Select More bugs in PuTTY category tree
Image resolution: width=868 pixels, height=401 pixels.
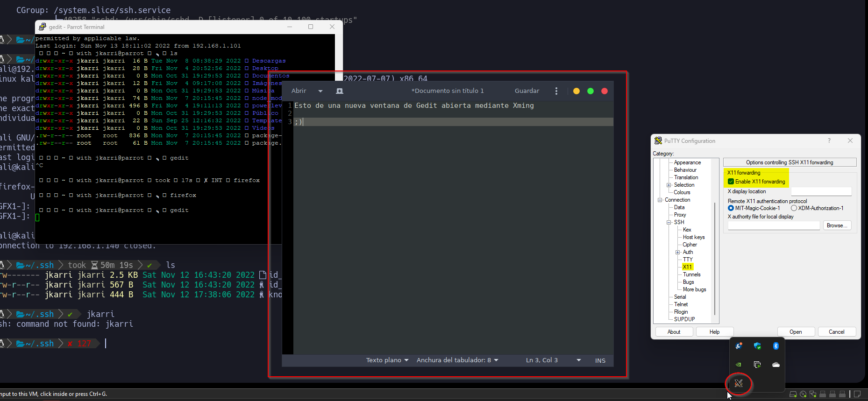coord(694,289)
